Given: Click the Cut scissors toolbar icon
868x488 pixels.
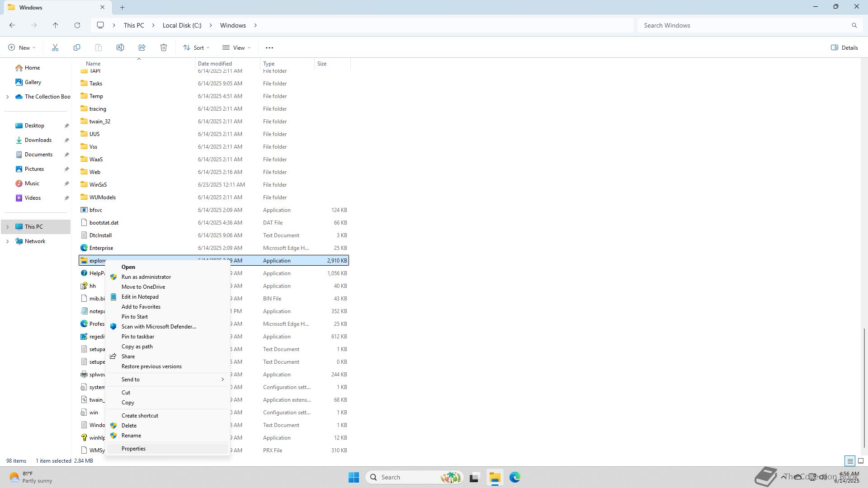Looking at the screenshot, I should pos(55,47).
